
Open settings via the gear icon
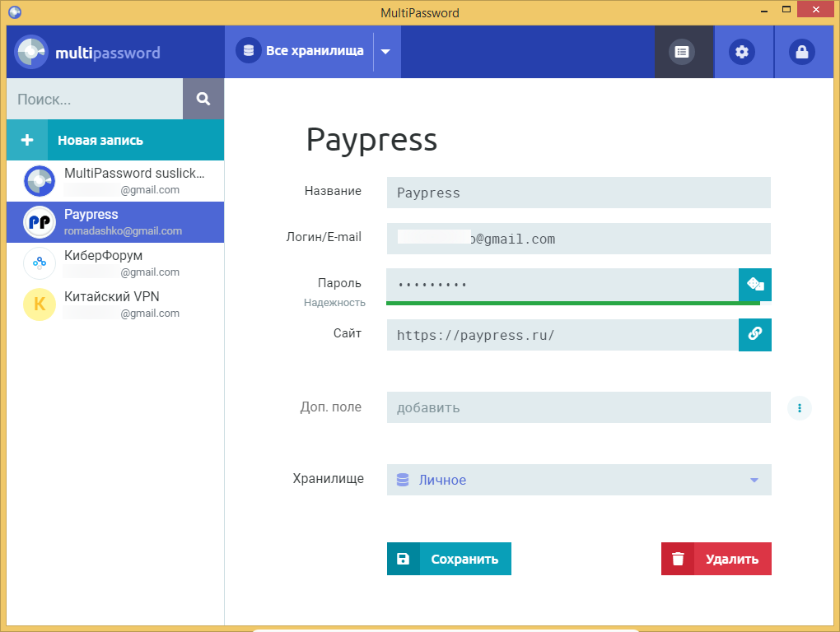[x=742, y=52]
